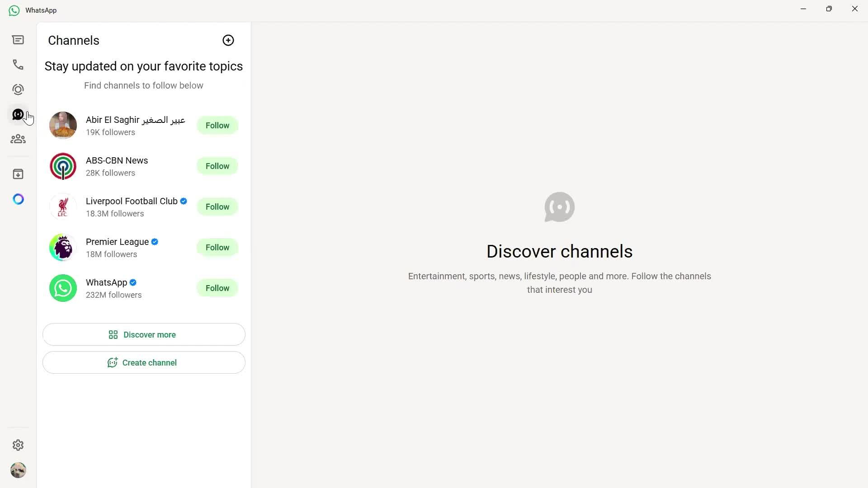Follow ABS-CBN News
The height and width of the screenshot is (488, 868).
tap(217, 166)
